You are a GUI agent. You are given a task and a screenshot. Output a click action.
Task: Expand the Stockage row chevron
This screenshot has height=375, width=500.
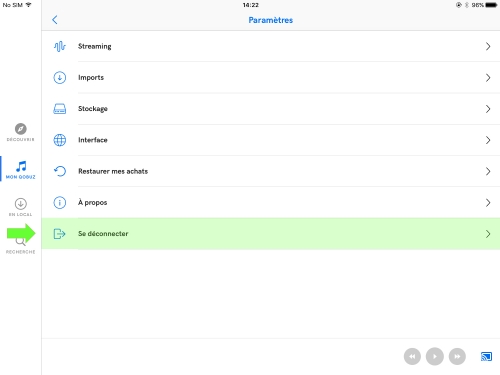[488, 109]
